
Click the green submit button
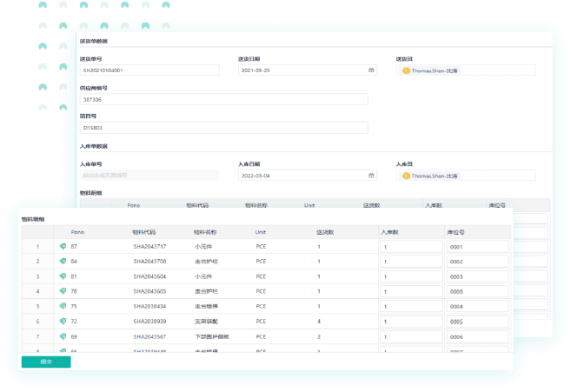[46, 362]
